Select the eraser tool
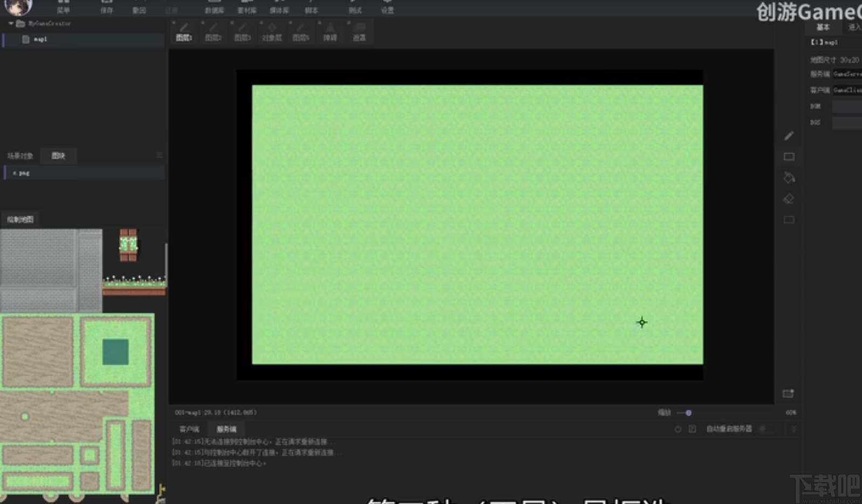The height and width of the screenshot is (504, 862). [x=789, y=199]
